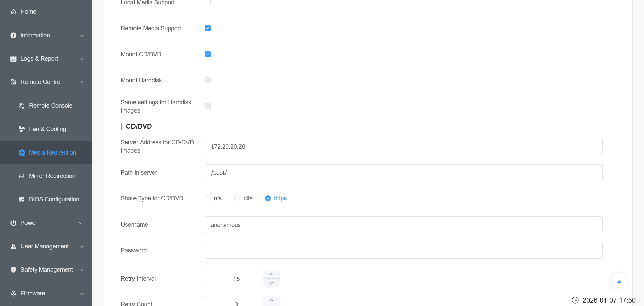Click the Fan & Cooling fan icon
644x306 pixels.
(22, 129)
